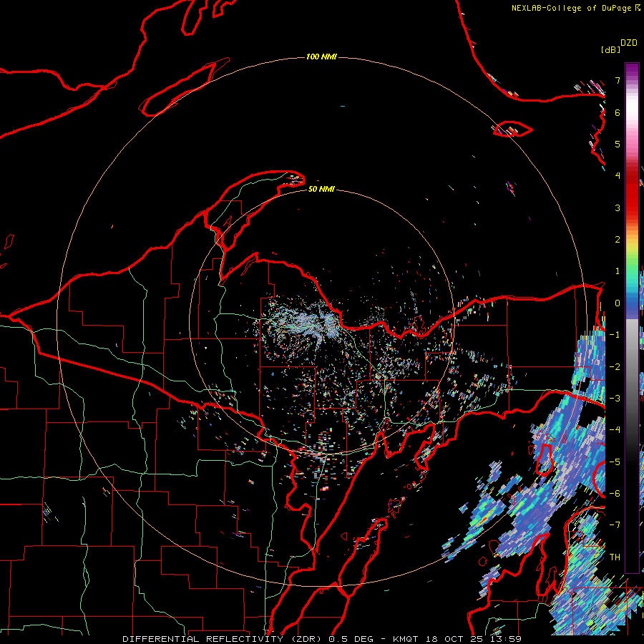Viewport: 644px width, 644px height.
Task: Click the DIFFERENTIAL REFLECTIVITY caption text
Action: [x=203, y=639]
